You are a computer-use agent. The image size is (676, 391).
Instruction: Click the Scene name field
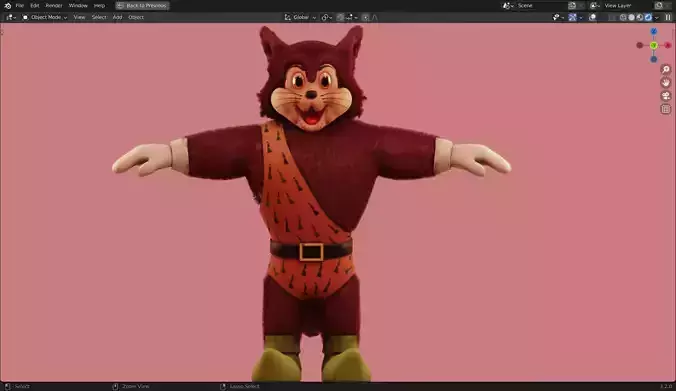point(541,6)
